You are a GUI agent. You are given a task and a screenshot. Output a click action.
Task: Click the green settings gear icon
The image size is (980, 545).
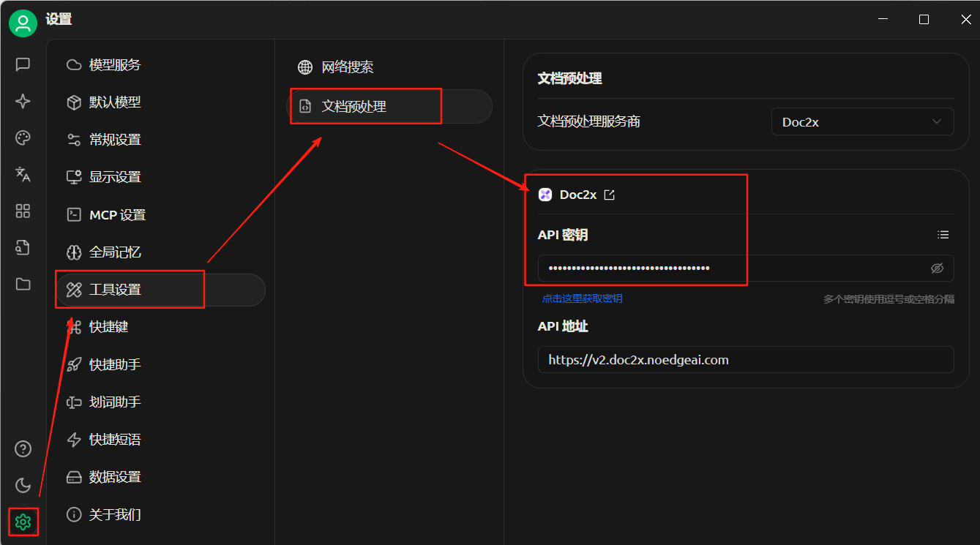click(23, 522)
